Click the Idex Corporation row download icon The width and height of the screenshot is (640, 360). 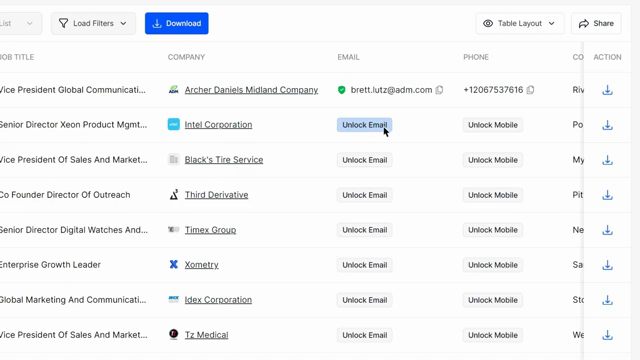pyautogui.click(x=607, y=300)
